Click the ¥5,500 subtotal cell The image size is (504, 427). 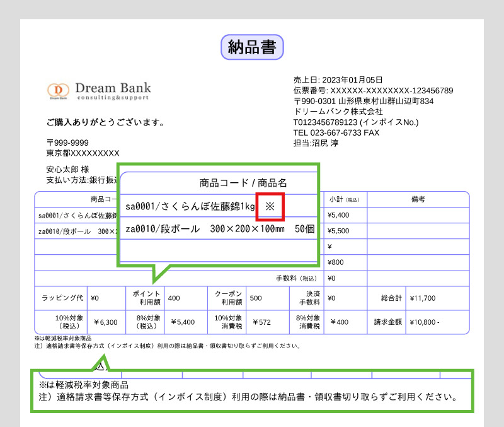click(338, 231)
